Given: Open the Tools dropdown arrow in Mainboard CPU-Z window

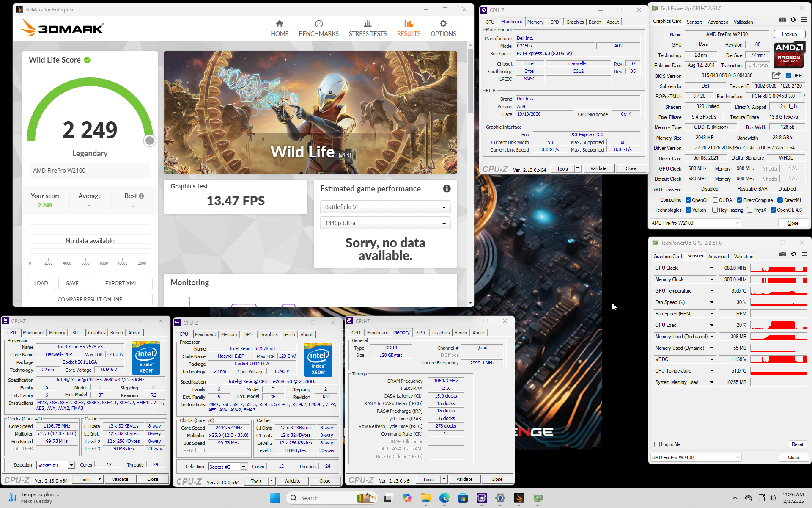Looking at the screenshot, I should [x=578, y=168].
